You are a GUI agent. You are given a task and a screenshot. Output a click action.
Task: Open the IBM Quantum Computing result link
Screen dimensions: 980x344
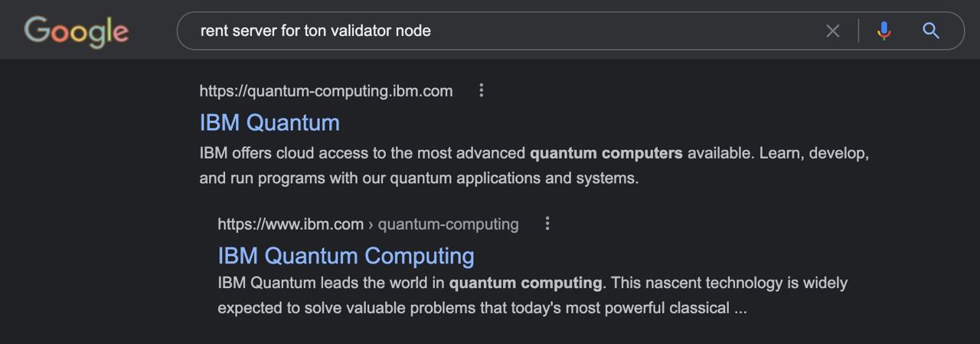(x=346, y=255)
